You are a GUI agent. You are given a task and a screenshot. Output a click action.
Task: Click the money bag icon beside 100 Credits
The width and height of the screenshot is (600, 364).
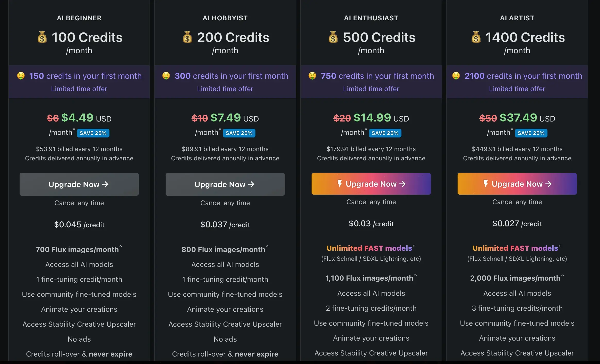coord(42,37)
